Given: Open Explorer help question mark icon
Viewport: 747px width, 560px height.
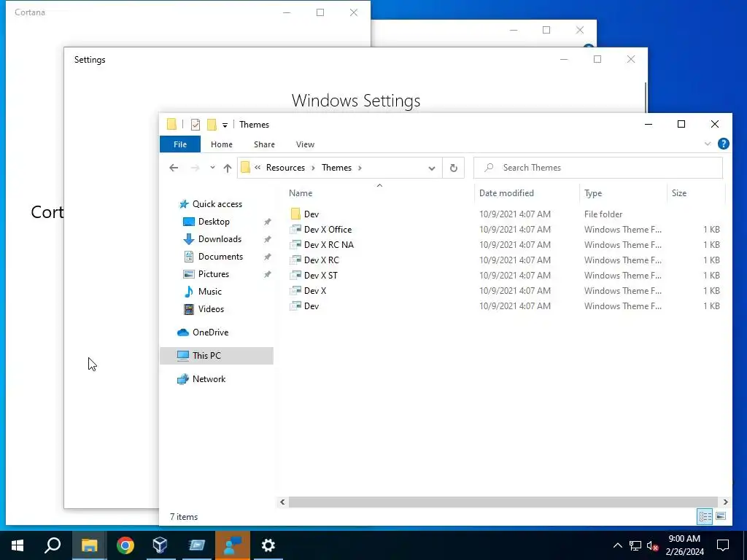Looking at the screenshot, I should [723, 144].
